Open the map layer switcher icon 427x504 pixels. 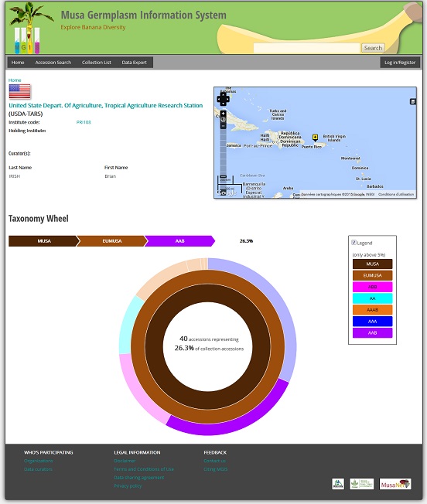point(413,101)
